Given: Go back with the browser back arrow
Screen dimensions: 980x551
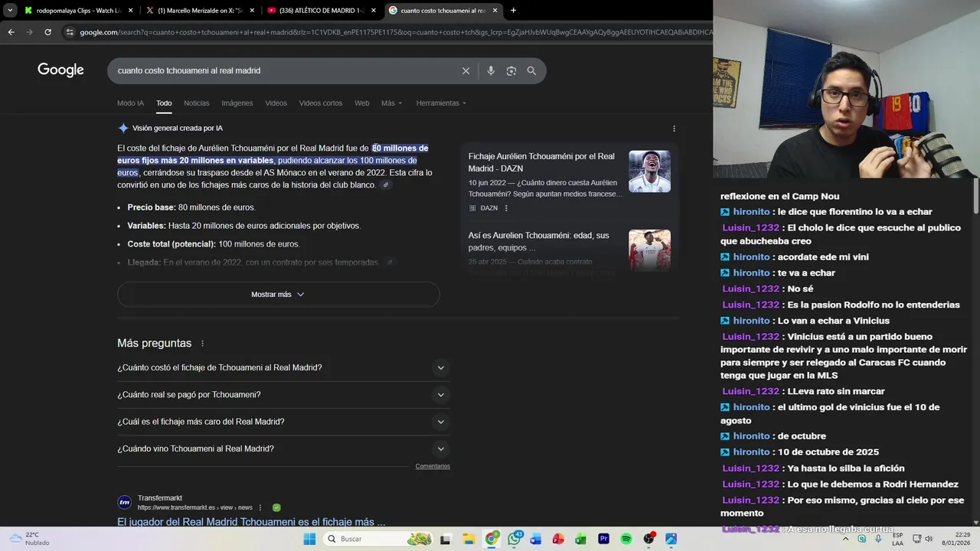Looking at the screenshot, I should coord(11,32).
